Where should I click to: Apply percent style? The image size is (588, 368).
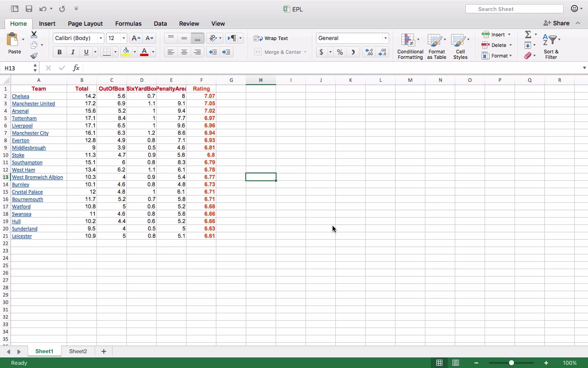click(340, 52)
